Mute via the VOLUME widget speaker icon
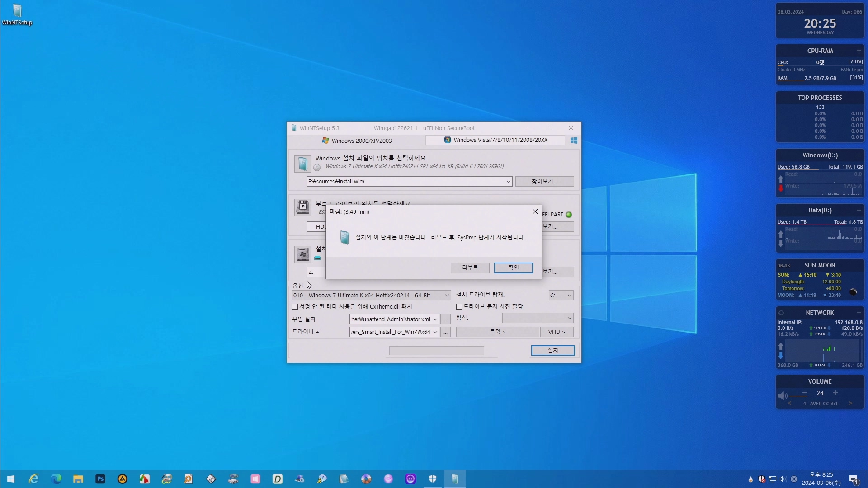The image size is (868, 488). (x=783, y=396)
